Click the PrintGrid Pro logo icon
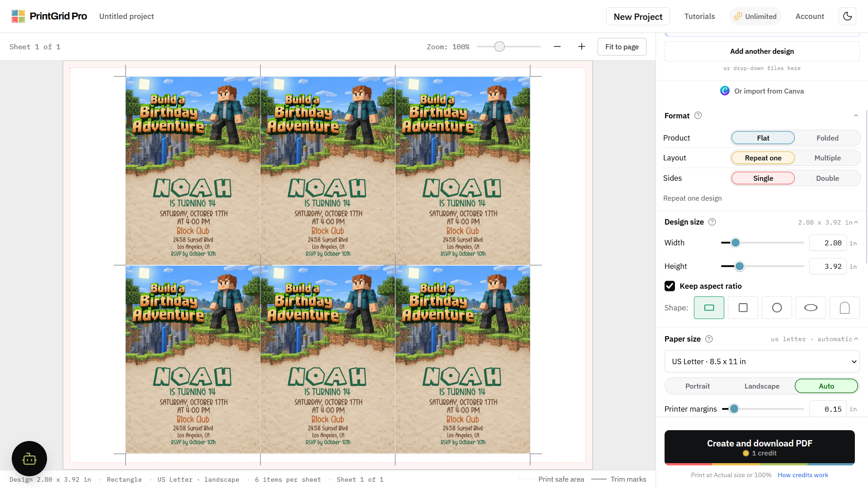Image resolution: width=868 pixels, height=488 pixels. pos(18,16)
